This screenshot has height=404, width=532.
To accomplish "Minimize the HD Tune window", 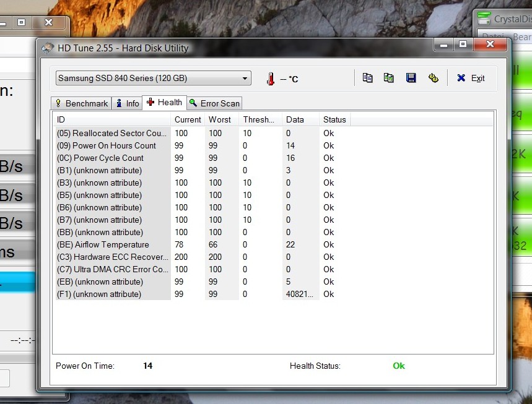I will click(444, 45).
